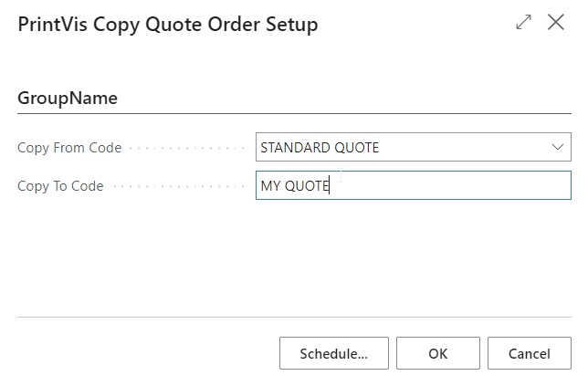This screenshot has height=386, width=588.
Task: Click the separator line above the buttons
Action: (x=292, y=318)
